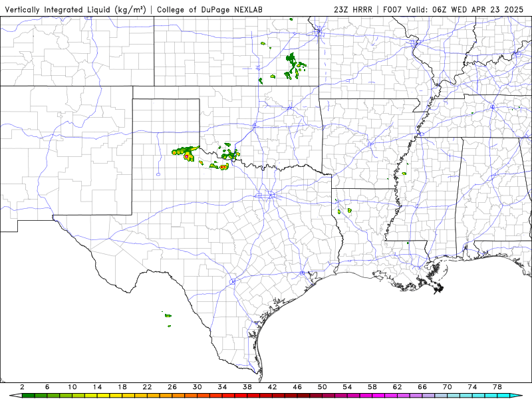Pick the yellow swatch under label 14
The height and width of the screenshot is (399, 532).
[104, 396]
